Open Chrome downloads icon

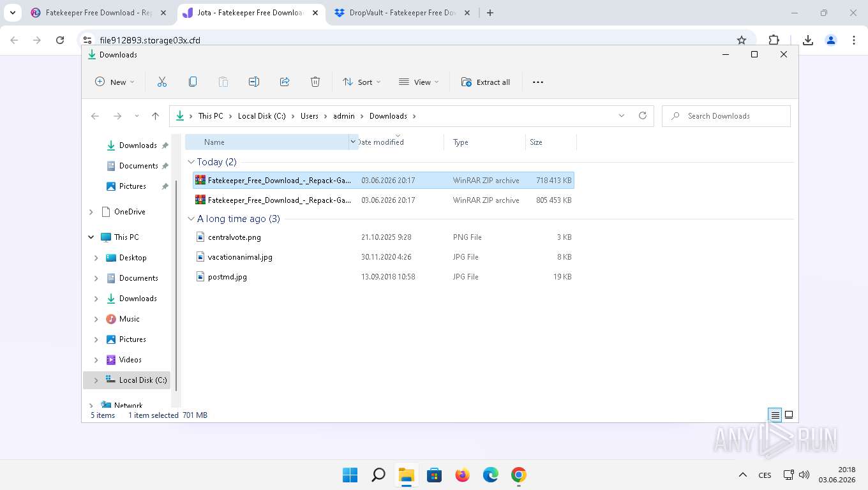coord(808,40)
